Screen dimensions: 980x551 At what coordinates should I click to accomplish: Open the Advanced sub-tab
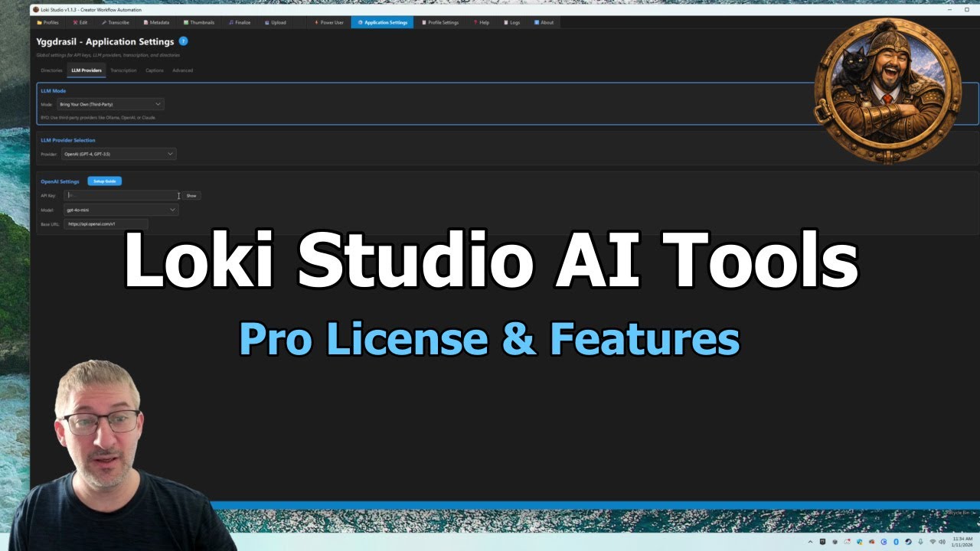point(182,70)
